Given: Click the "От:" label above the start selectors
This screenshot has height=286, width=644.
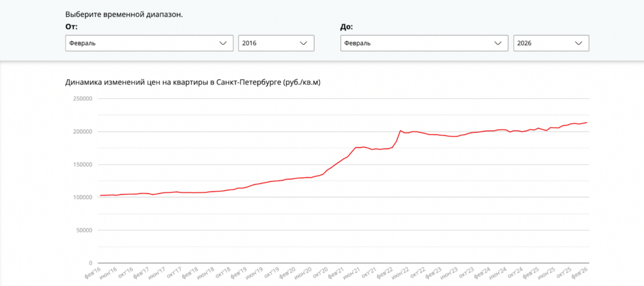Looking at the screenshot, I should pos(71,27).
